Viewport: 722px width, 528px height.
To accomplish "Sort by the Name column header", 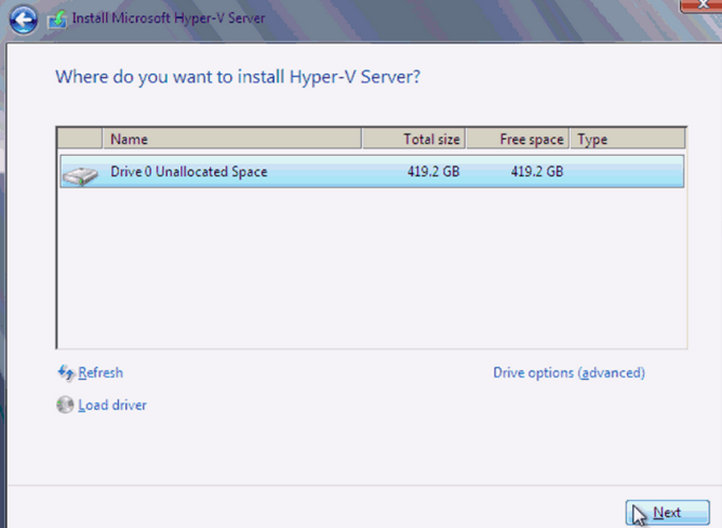I will (232, 139).
